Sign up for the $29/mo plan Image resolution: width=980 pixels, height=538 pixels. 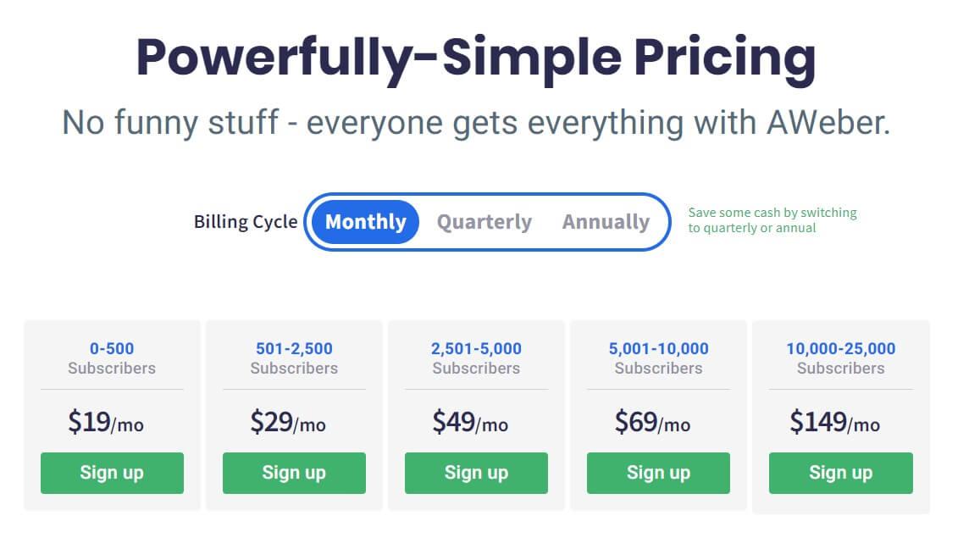(294, 473)
